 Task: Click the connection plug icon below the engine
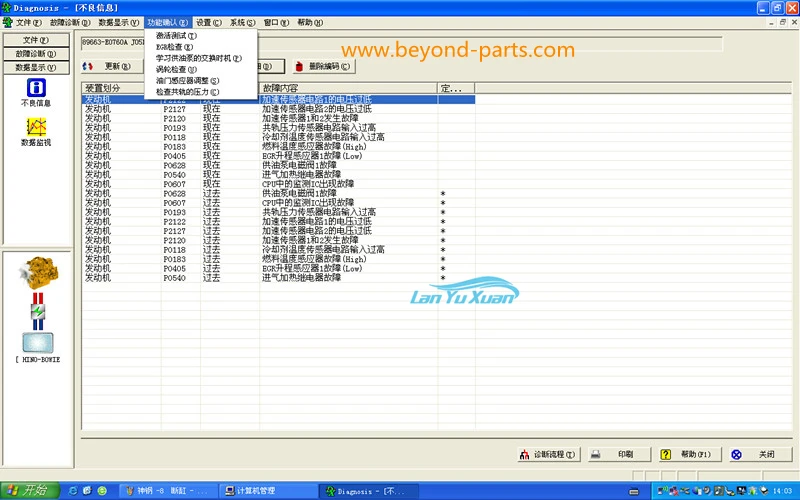point(38,311)
